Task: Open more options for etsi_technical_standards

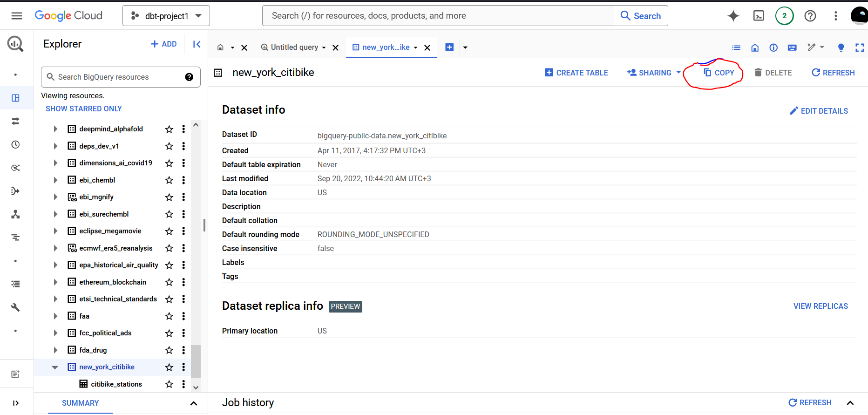Action: [183, 299]
